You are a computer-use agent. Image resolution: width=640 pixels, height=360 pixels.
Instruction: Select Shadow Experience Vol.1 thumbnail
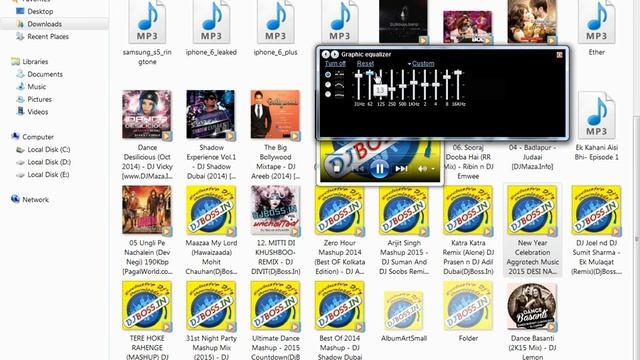tap(211, 115)
